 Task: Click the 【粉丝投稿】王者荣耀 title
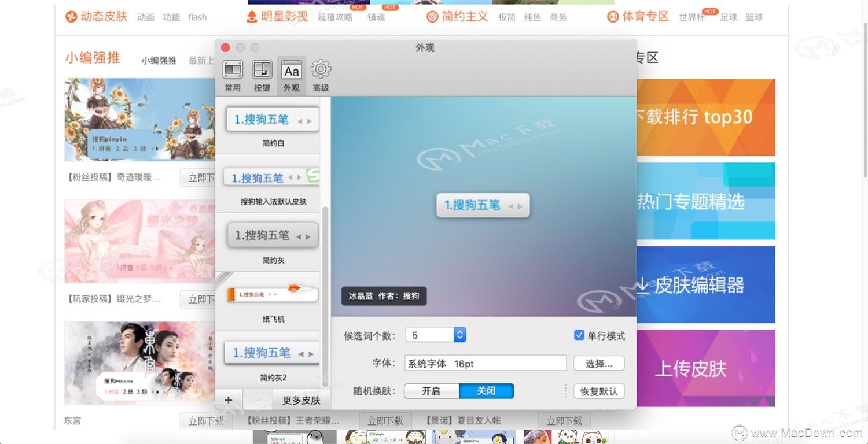click(x=292, y=421)
